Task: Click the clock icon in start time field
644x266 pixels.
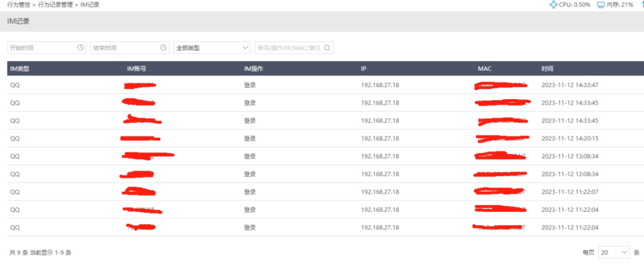Action: [81, 48]
